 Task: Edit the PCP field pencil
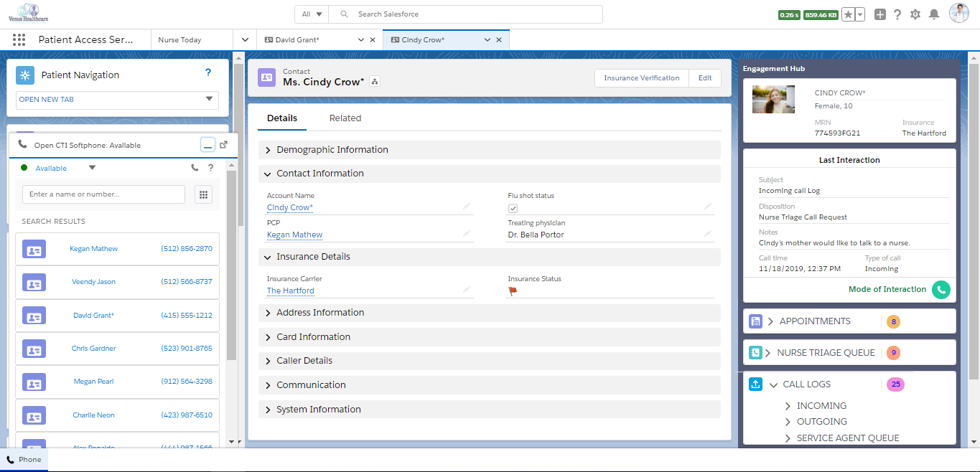(467, 234)
